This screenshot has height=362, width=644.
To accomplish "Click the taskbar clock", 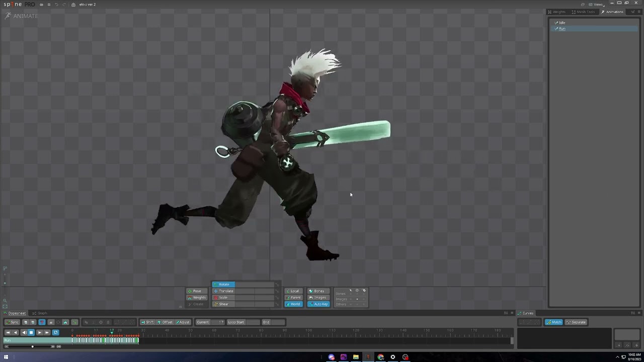I will [634, 357].
